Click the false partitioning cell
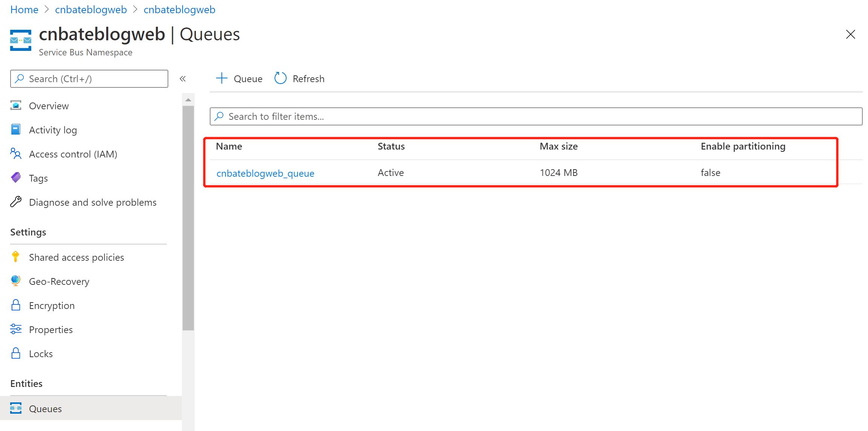Image resolution: width=868 pixels, height=431 pixels. [710, 173]
